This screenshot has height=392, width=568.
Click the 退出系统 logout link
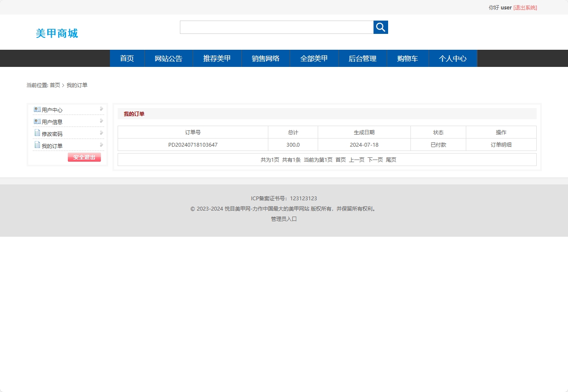[525, 7]
